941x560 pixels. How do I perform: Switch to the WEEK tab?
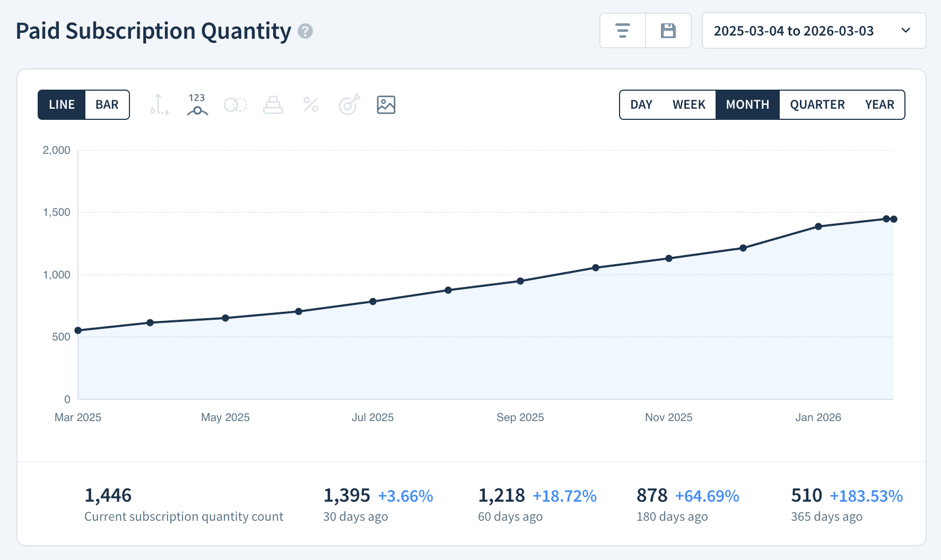point(689,104)
